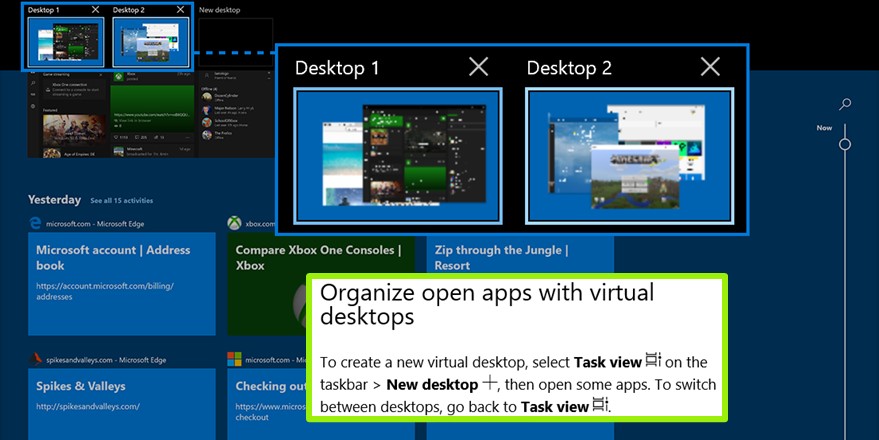Click Major Nelson's avatar picture

[207, 110]
